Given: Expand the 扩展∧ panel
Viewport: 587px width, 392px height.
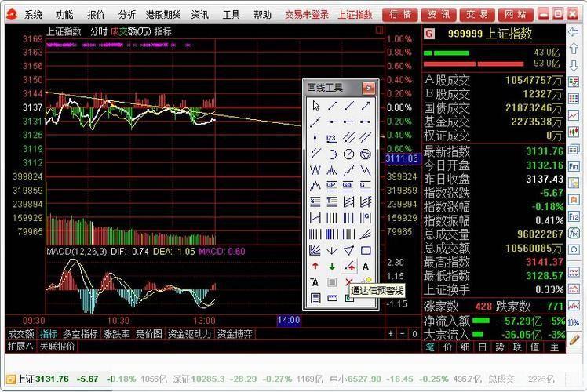Looking at the screenshot, I should click(x=20, y=347).
